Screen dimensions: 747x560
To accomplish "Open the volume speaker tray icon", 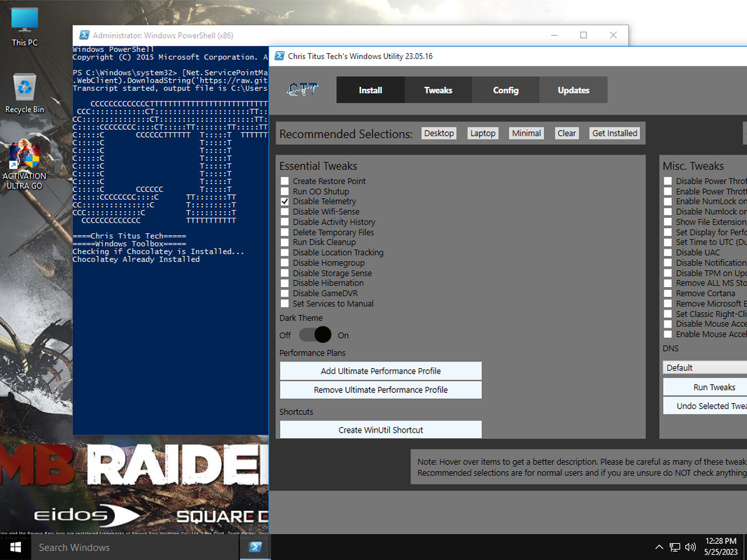I will 690,547.
